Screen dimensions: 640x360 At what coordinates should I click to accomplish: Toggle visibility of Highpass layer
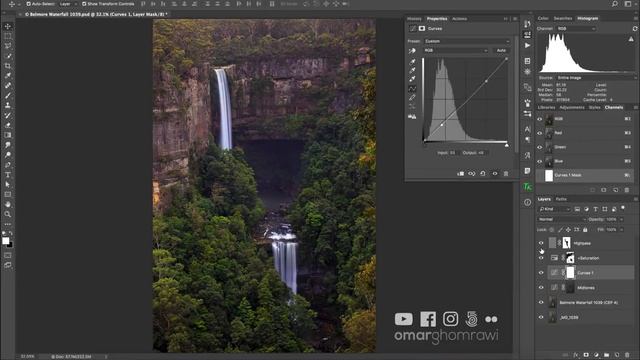pos(541,243)
